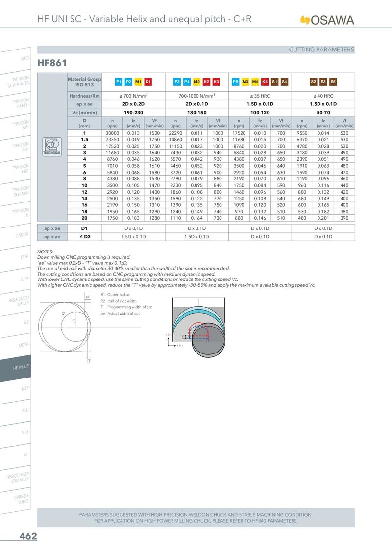The image size is (392, 555).
Task: Select the yellow M3 material badge
Action: click(x=245, y=82)
